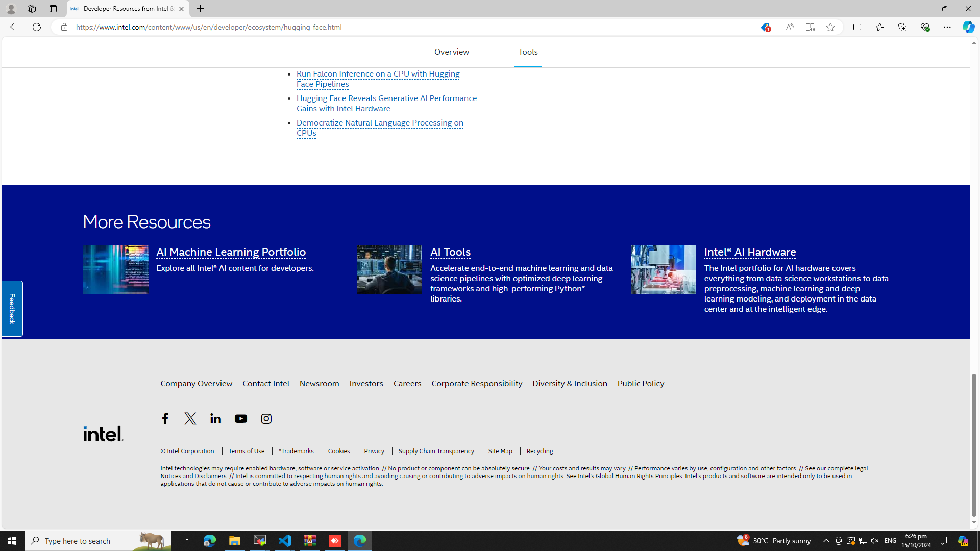Open the shopping coupons icon in address bar
Screen dimensions: 980x551
pyautogui.click(x=765, y=28)
